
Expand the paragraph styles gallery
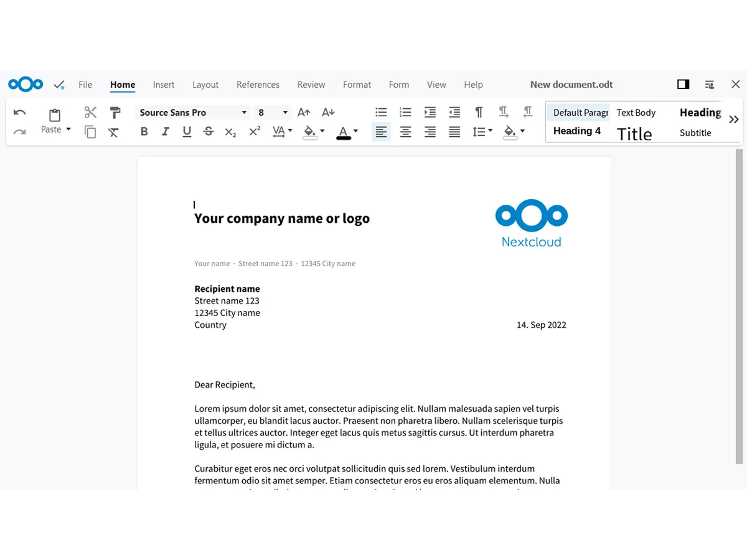733,119
